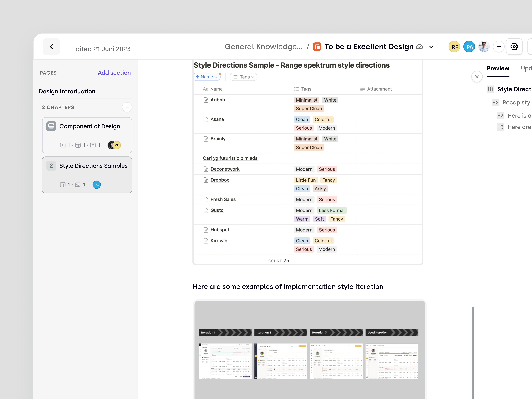This screenshot has height=399, width=532.
Task: Click the cloud sync icon next to document title
Action: (419, 47)
